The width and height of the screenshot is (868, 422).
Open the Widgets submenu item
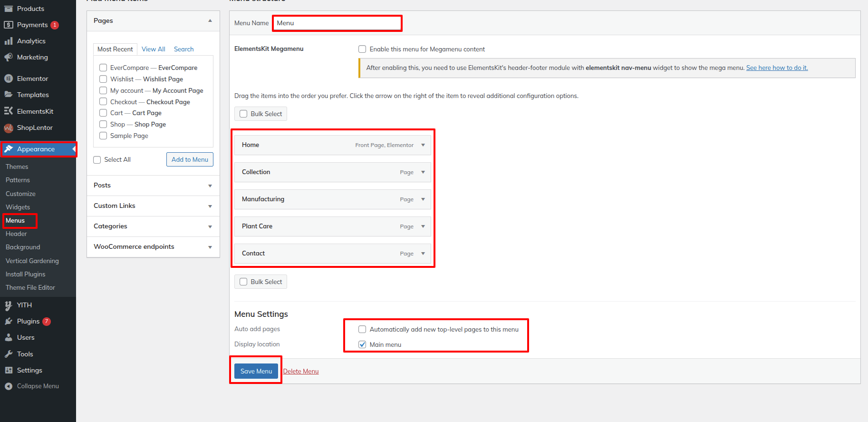[18, 207]
